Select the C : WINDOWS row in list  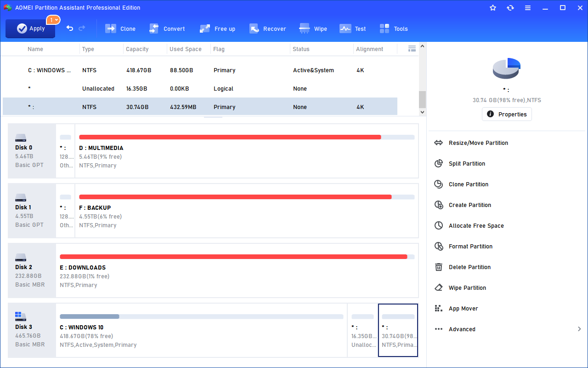click(200, 70)
